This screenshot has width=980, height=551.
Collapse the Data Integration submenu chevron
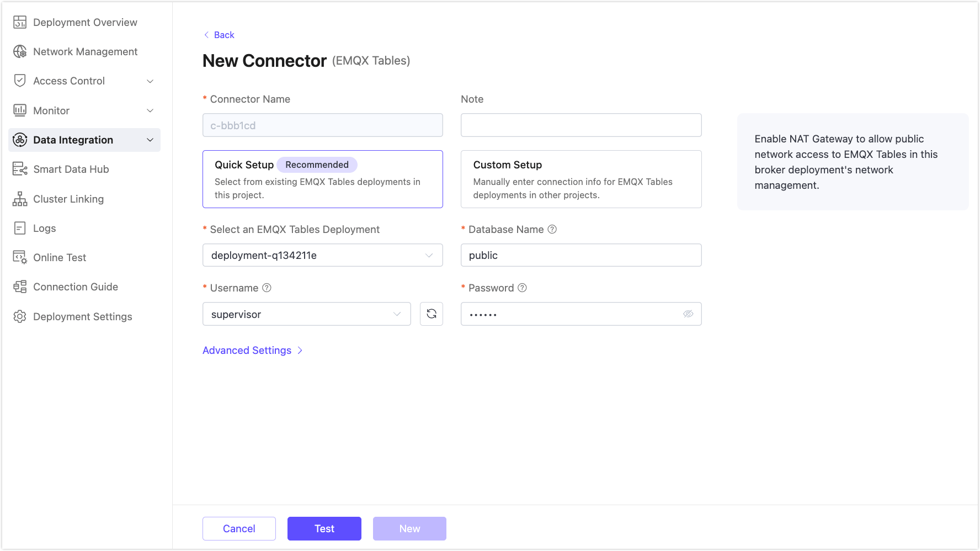[150, 140]
